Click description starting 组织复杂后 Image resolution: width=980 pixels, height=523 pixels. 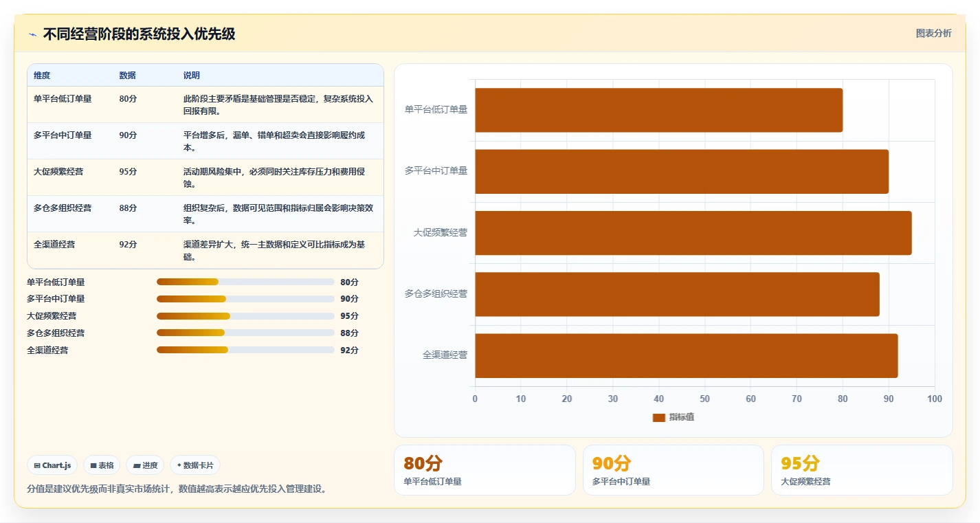278,214
